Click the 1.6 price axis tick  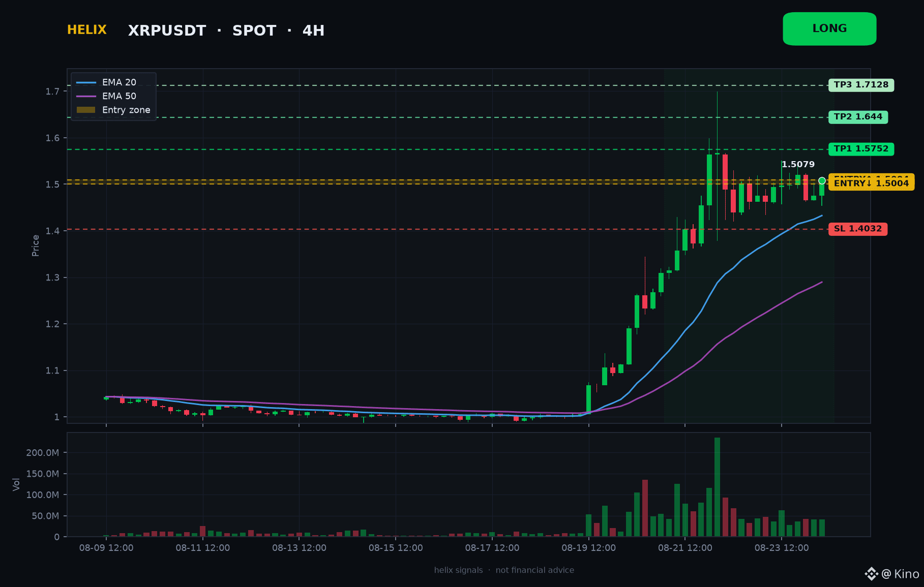click(x=52, y=138)
